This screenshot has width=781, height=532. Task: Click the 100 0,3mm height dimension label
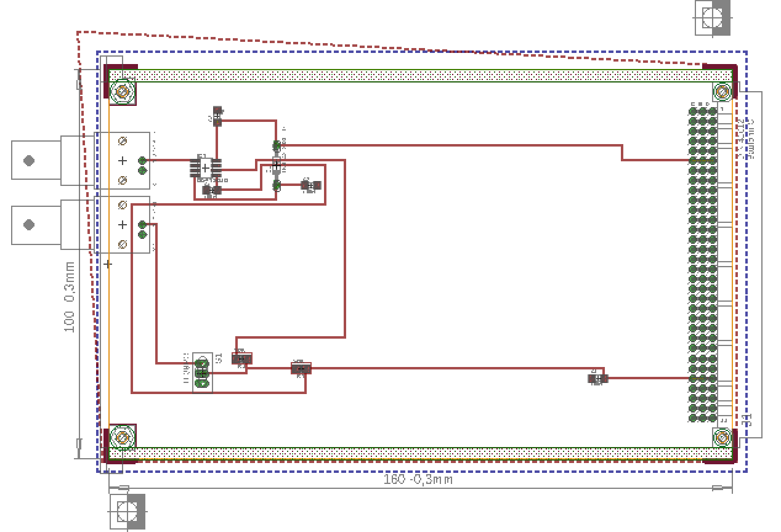tap(70, 297)
